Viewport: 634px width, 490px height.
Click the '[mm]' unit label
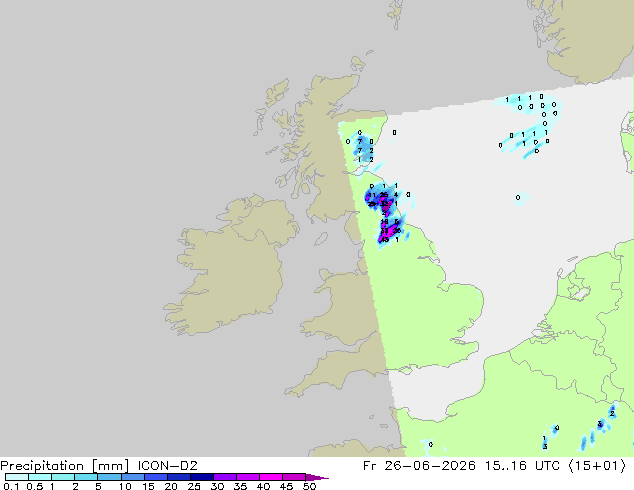[111, 466]
